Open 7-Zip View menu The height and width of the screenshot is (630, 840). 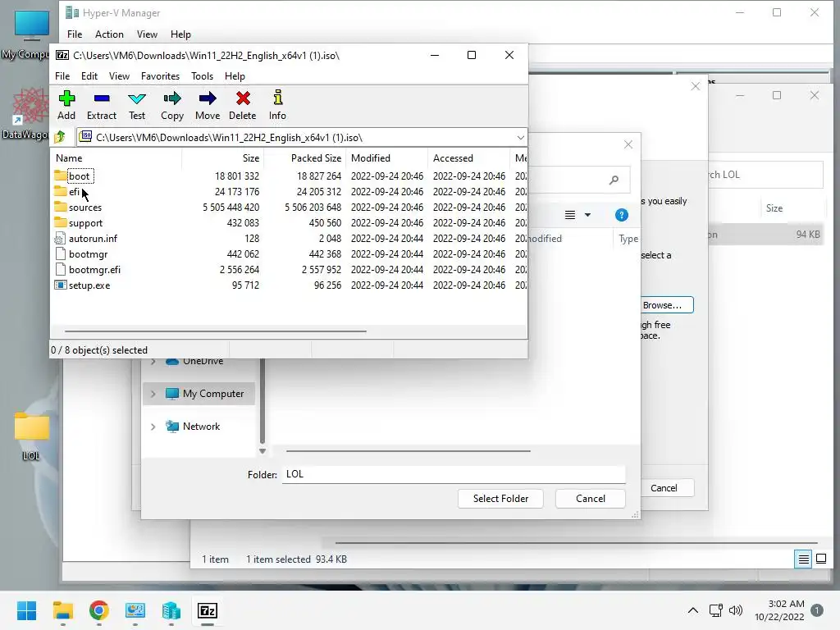(x=119, y=76)
